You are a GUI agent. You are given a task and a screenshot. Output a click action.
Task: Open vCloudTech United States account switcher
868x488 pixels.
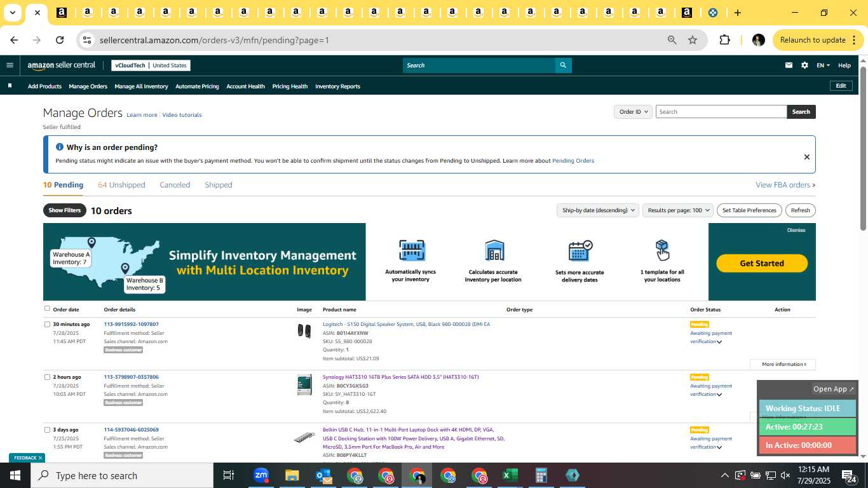[151, 65]
